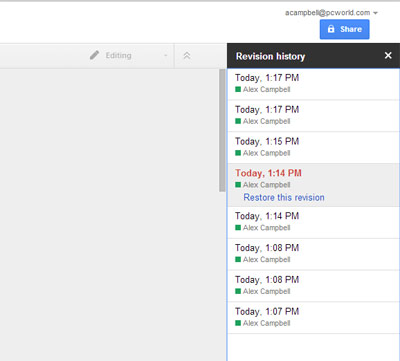Click the document vertical scrollbar thumb
Viewport: 400px width, 361px height.
pyautogui.click(x=222, y=130)
